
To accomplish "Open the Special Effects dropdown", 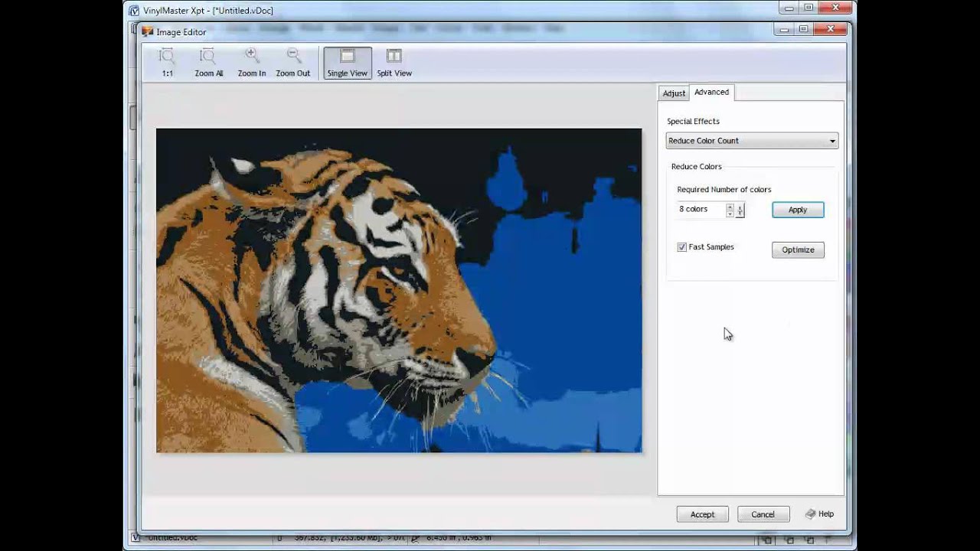I will tap(752, 141).
